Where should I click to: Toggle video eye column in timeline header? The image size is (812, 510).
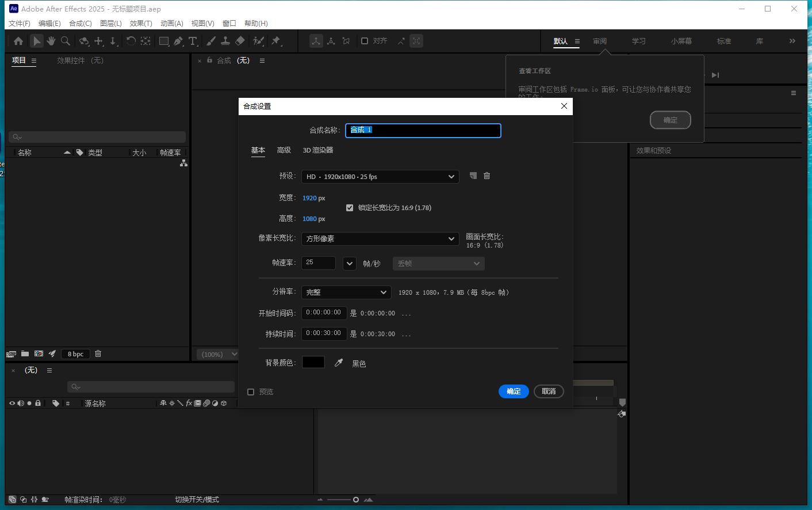pos(12,403)
